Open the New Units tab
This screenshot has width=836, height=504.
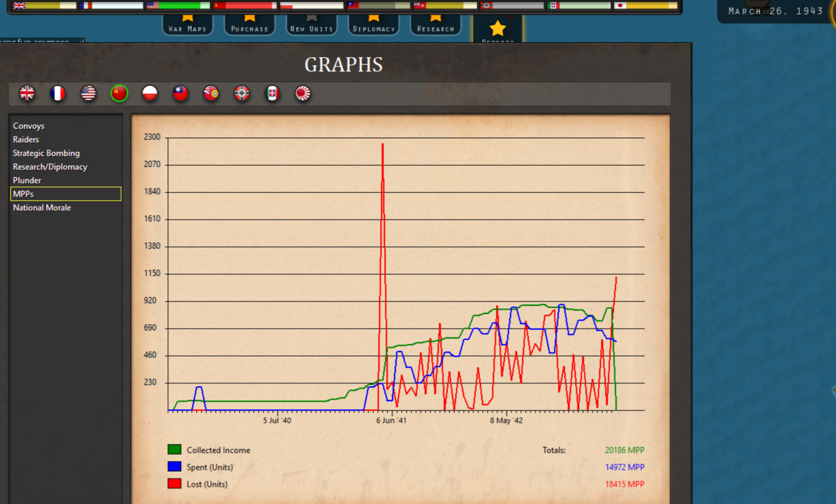coord(311,25)
